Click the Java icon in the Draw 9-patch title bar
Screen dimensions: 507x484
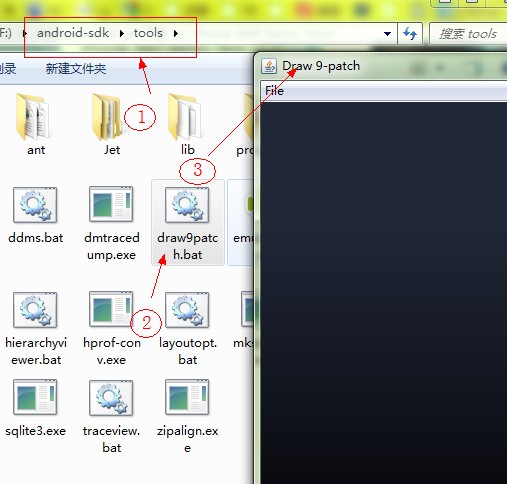click(269, 66)
